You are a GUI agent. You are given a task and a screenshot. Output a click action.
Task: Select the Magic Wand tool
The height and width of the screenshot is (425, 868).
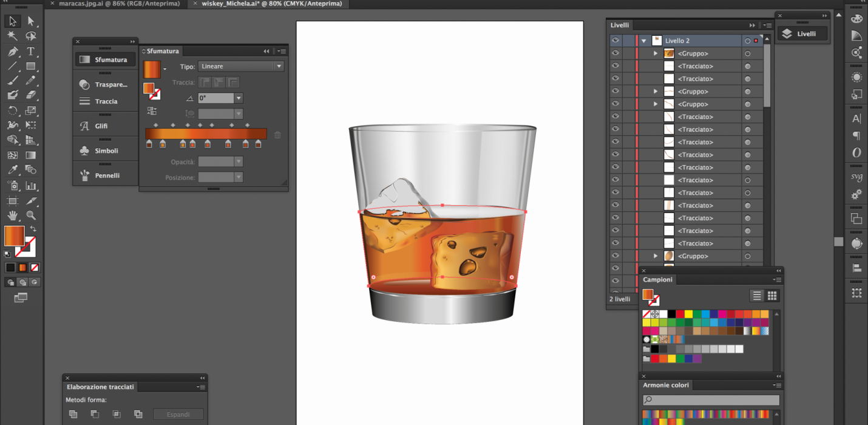pyautogui.click(x=13, y=36)
